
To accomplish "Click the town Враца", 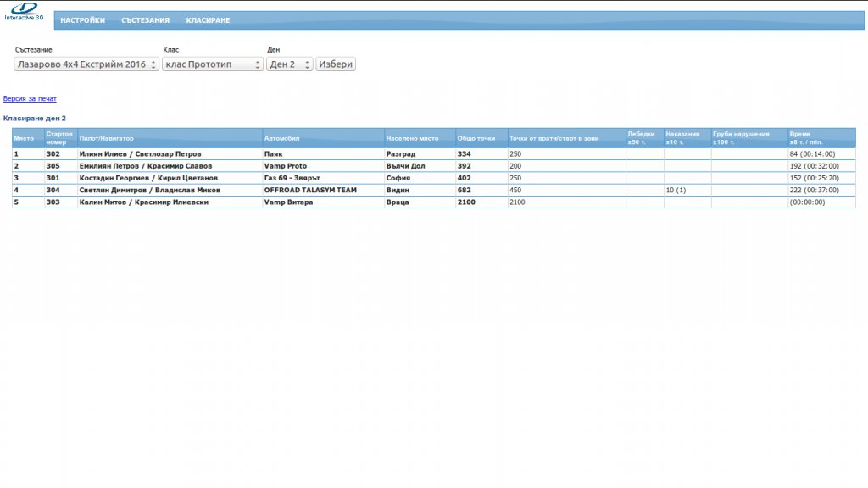I will tap(398, 202).
